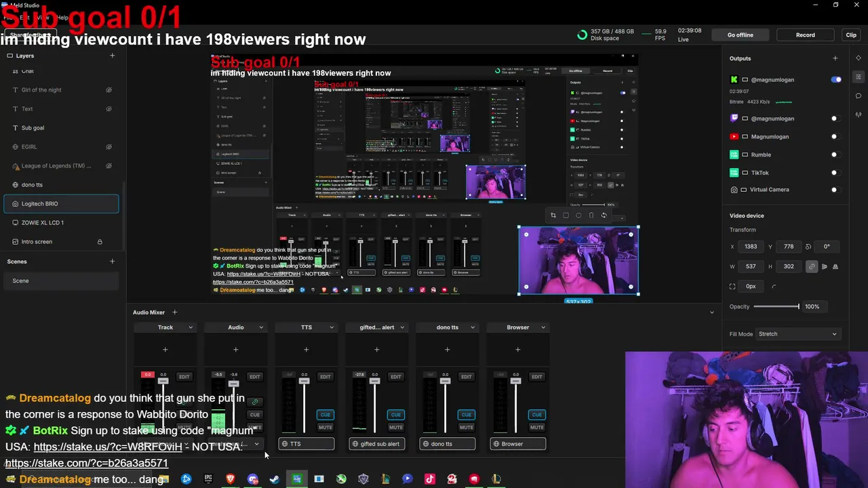Select the Sub goal layer

click(x=61, y=127)
